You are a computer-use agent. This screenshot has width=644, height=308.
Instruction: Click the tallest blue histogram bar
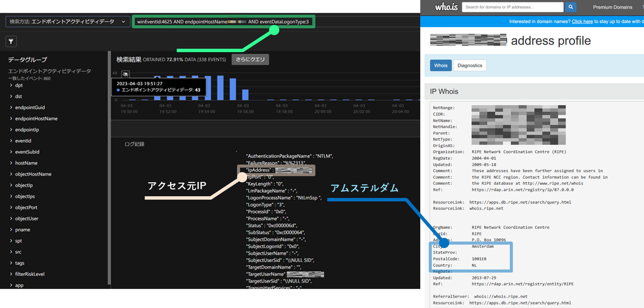(220, 88)
